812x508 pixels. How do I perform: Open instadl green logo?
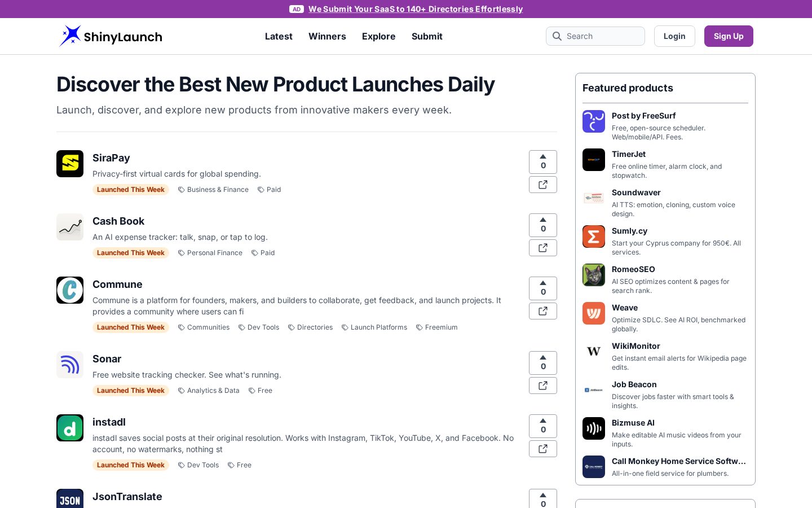[x=70, y=428]
